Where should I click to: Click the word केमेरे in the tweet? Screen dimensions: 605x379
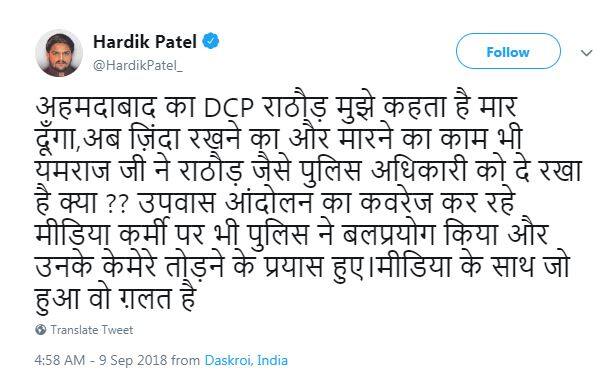click(x=130, y=266)
